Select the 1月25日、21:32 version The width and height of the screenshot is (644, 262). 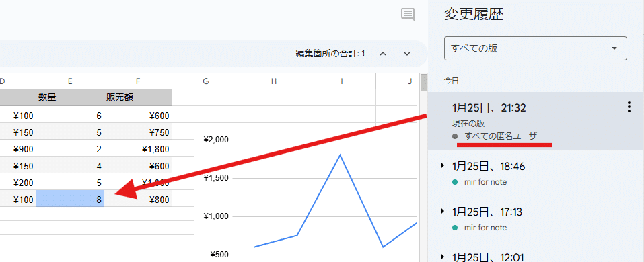pos(536,122)
